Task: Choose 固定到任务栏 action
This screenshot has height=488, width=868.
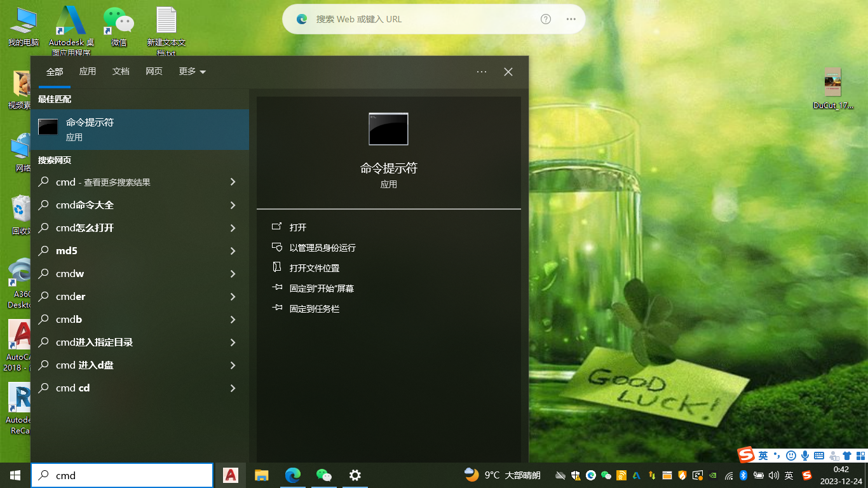Action: [x=314, y=309]
